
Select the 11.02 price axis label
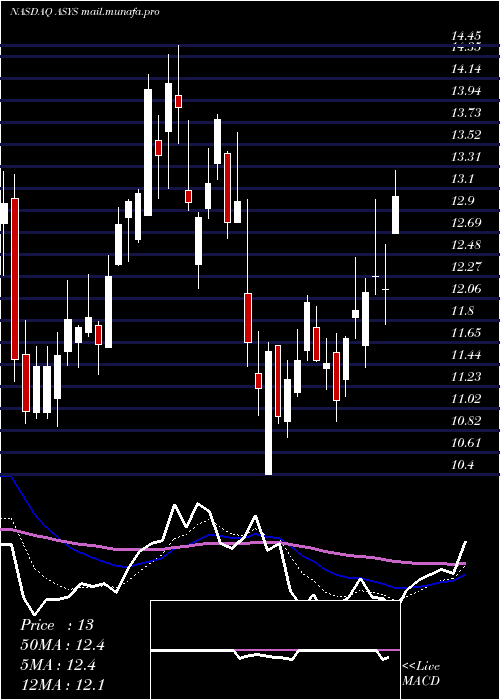pos(467,399)
